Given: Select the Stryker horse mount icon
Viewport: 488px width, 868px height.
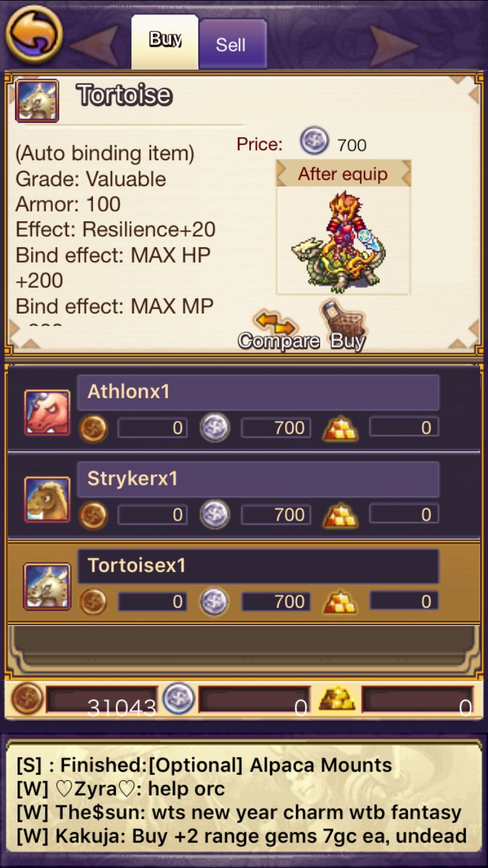Looking at the screenshot, I should pyautogui.click(x=47, y=499).
